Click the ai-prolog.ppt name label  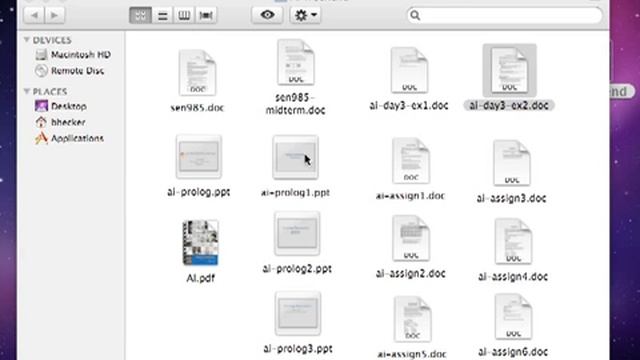[x=199, y=192]
